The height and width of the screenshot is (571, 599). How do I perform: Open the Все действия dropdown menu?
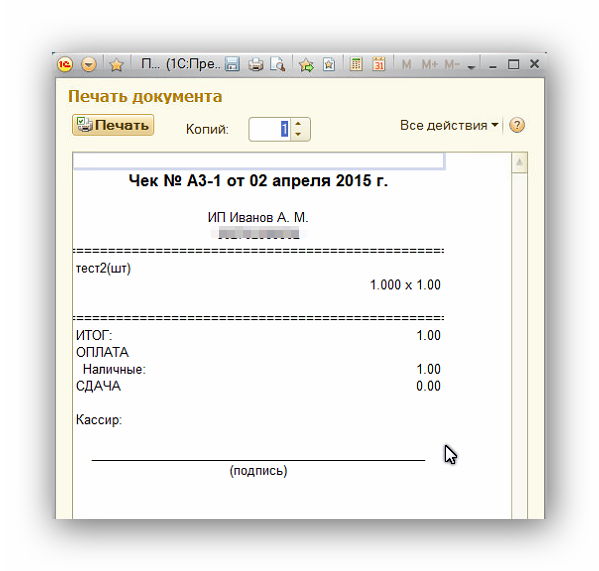449,125
